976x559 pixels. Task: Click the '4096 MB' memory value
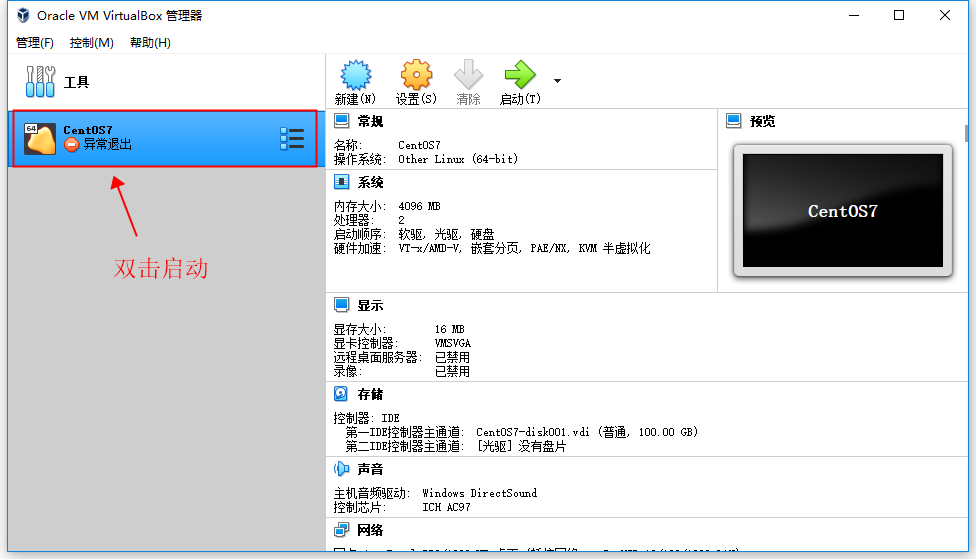[420, 206]
